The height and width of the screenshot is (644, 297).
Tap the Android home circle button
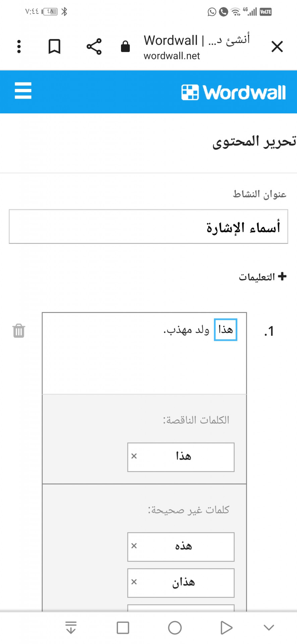(175, 628)
